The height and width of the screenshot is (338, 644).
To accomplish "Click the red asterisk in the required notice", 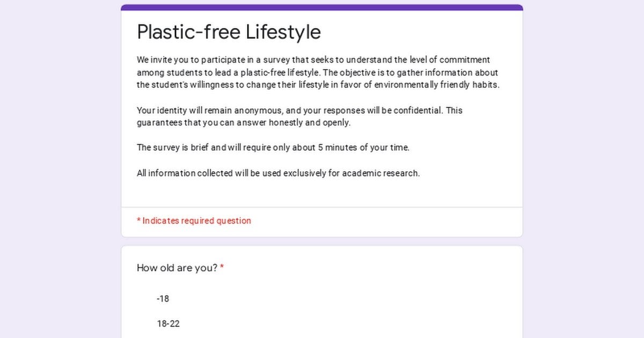I will tap(139, 221).
